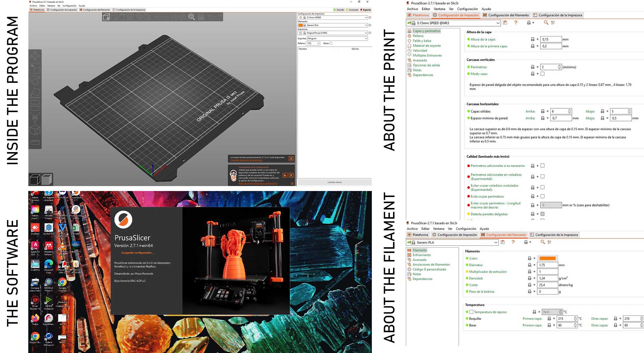This screenshot has height=353, width=644.
Task: Open Configuración de la Impresora tab in filament window
Action: (x=554, y=235)
